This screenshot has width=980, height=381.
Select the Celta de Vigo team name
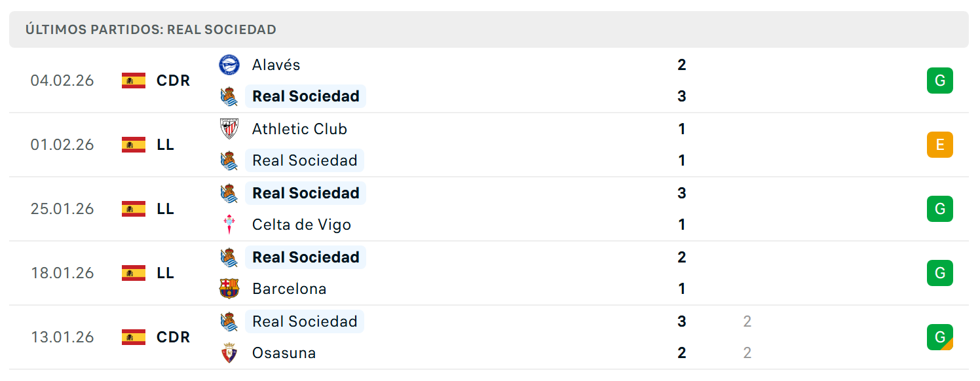pos(301,225)
